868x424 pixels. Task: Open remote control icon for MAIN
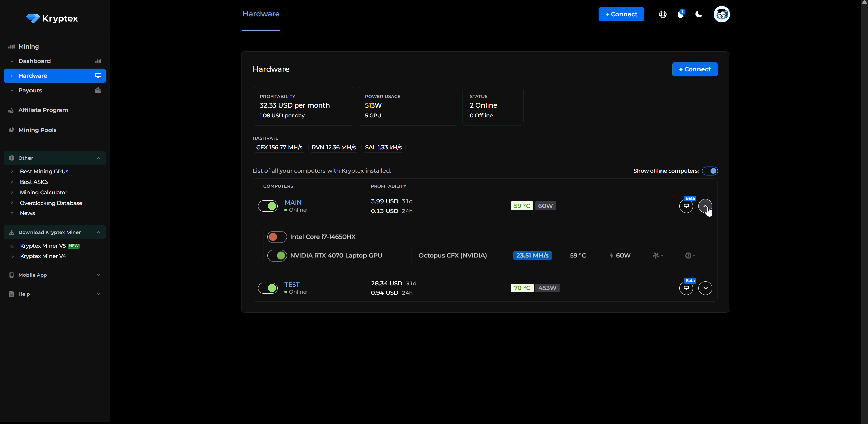tap(686, 206)
